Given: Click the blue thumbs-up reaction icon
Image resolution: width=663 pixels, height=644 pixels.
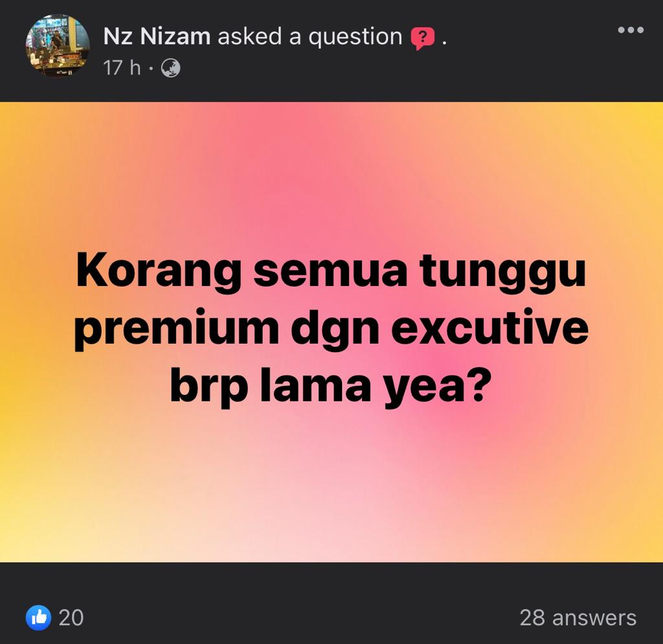Looking at the screenshot, I should [38, 618].
